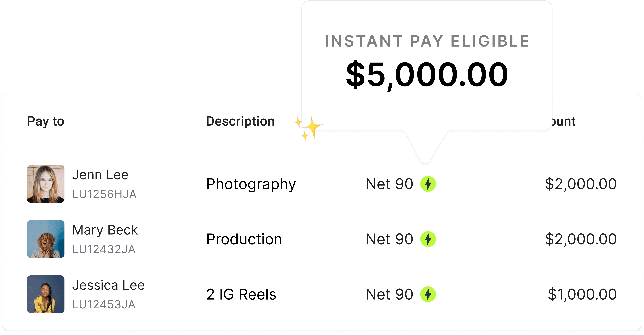The height and width of the screenshot is (335, 644).
Task: Click the 2 IG Reels description
Action: tap(241, 294)
